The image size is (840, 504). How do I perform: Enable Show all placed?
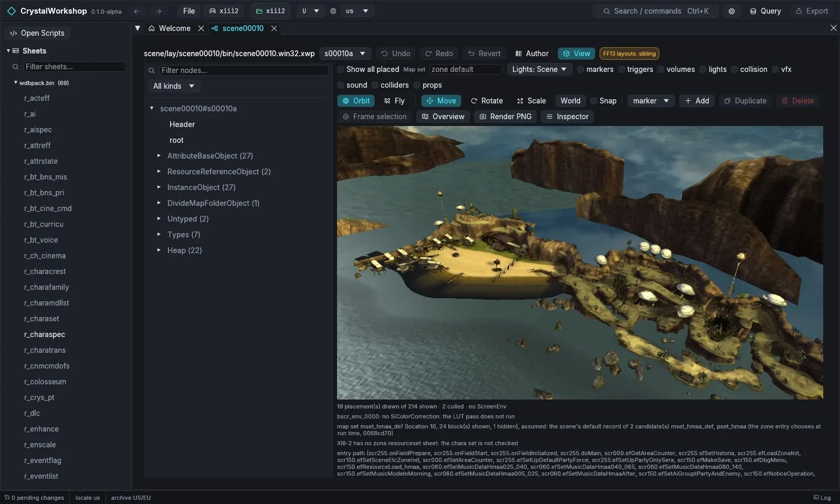pos(341,69)
